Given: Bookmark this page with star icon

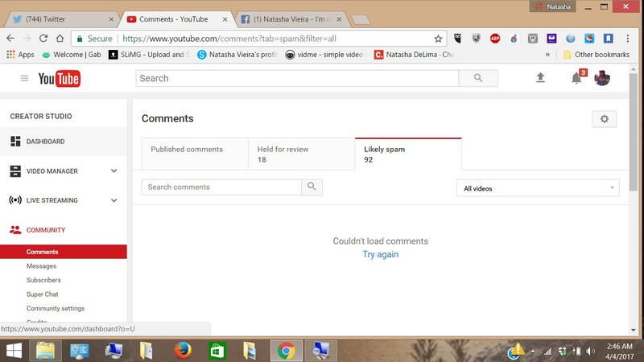Looking at the screenshot, I should tap(438, 38).
